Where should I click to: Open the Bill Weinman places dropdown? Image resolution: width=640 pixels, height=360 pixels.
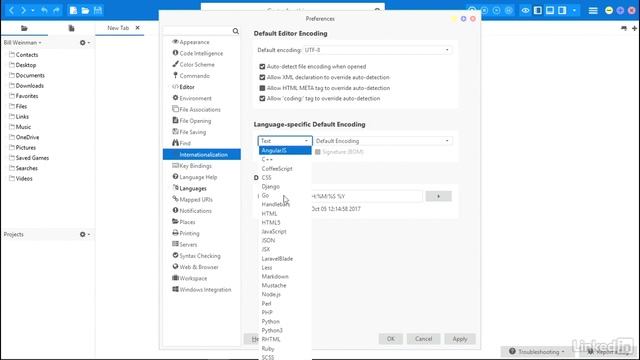tap(22, 42)
